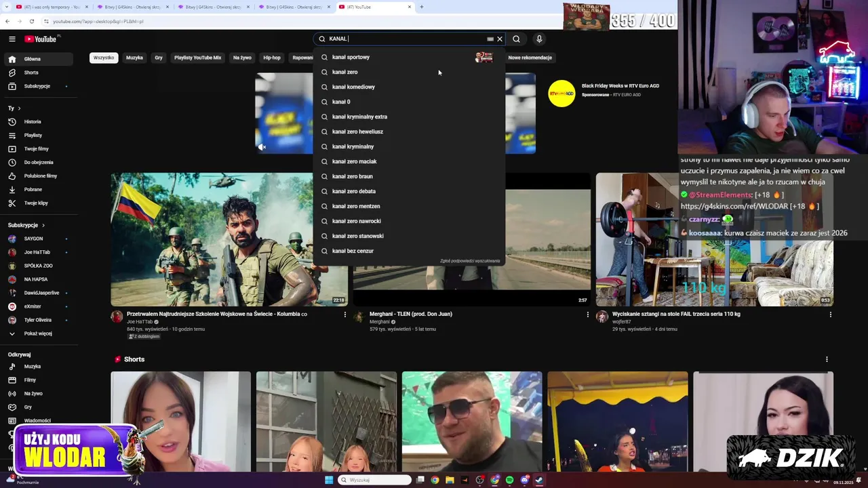The image size is (868, 488).
Task: Open Spotify from the taskbar
Action: pyautogui.click(x=509, y=480)
